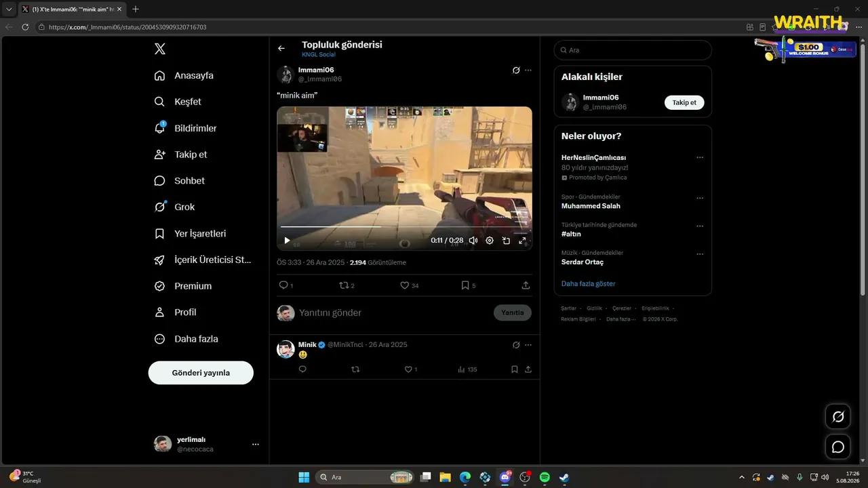
Task: Click the Ara search box on X
Action: (633, 50)
